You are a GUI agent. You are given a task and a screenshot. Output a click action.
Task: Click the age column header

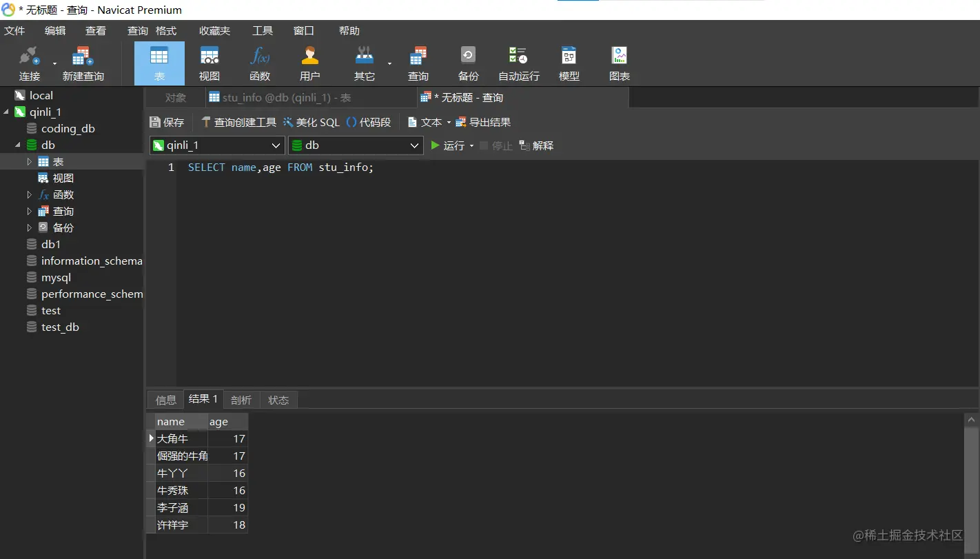tap(227, 422)
